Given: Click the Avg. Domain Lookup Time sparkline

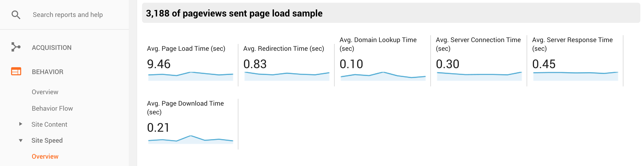Looking at the screenshot, I should (383, 76).
